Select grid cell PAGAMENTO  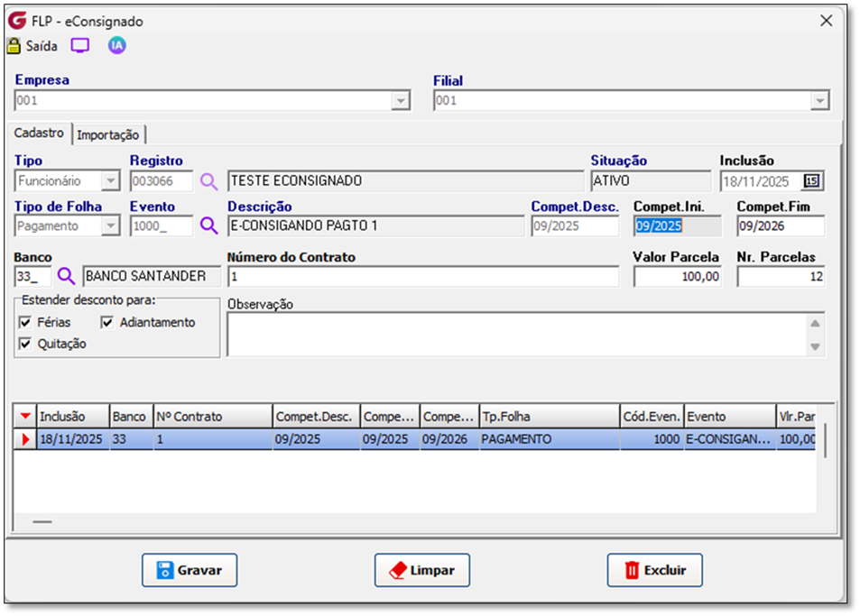(x=550, y=439)
